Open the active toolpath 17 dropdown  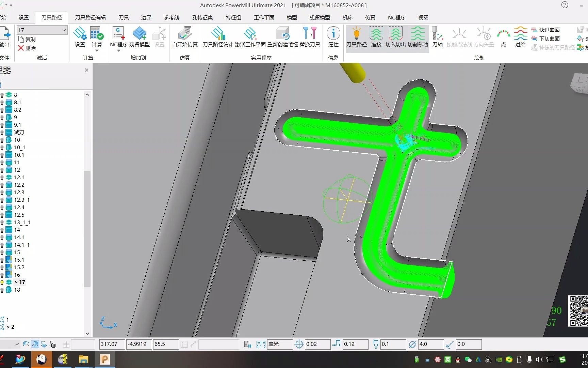pos(42,30)
